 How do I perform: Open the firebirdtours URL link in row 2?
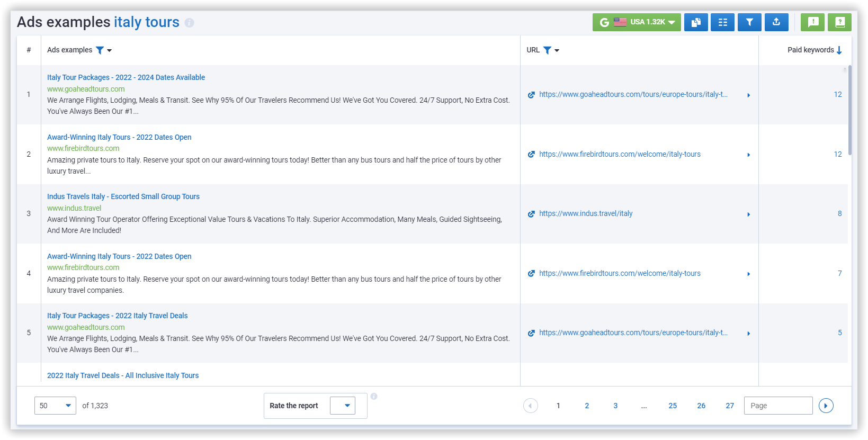tap(620, 154)
